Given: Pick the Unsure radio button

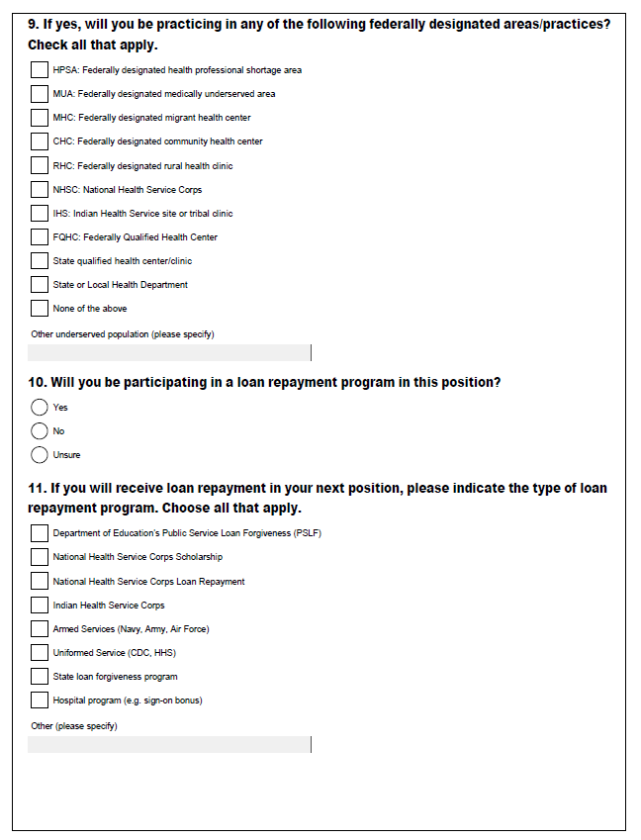Looking at the screenshot, I should coord(40,454).
